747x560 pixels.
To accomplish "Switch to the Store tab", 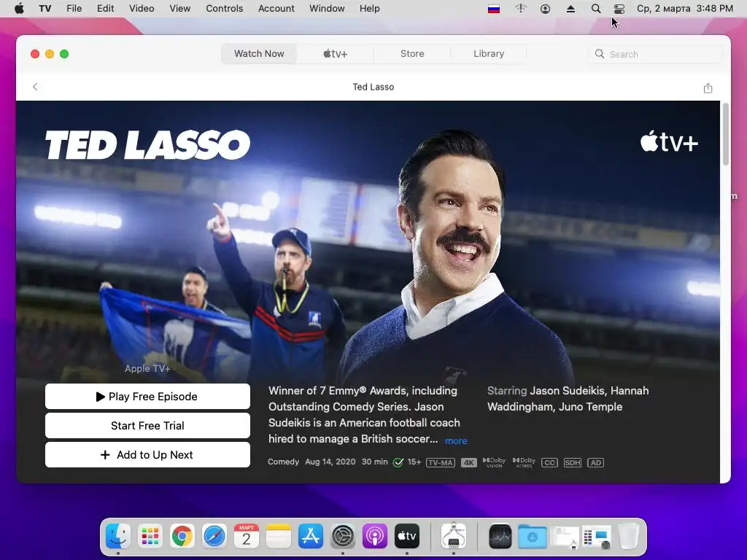I will [412, 54].
